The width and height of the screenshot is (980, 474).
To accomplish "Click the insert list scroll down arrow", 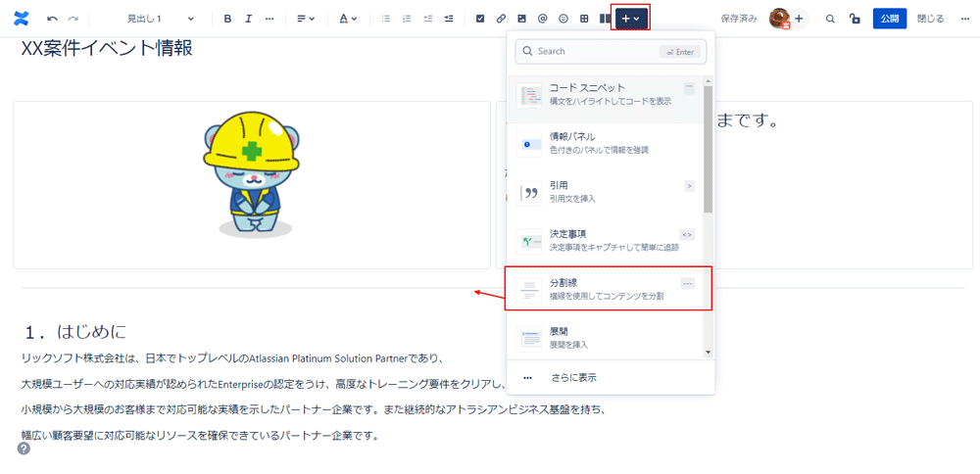I will pyautogui.click(x=709, y=353).
